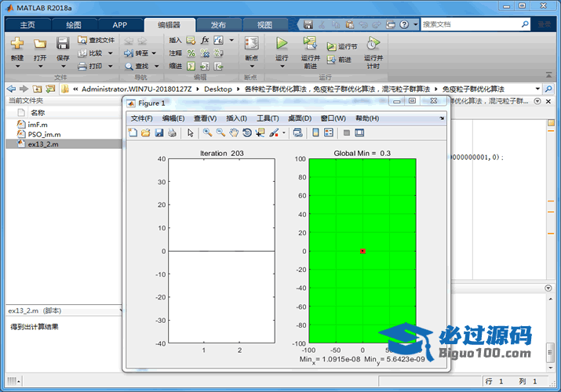Open the 文件(F) menu in Figure 1
561x392 pixels.
tap(142, 118)
